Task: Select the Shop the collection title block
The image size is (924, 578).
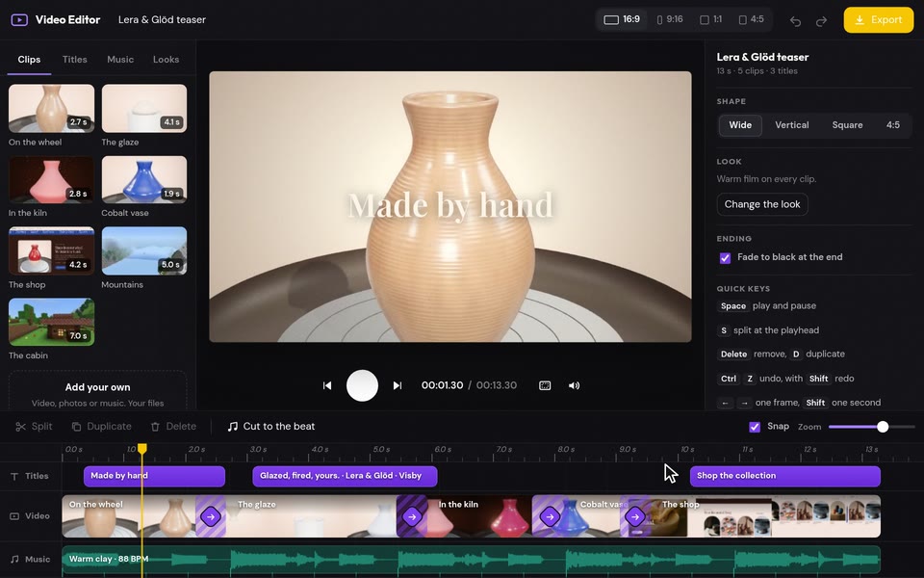Action: pyautogui.click(x=785, y=476)
